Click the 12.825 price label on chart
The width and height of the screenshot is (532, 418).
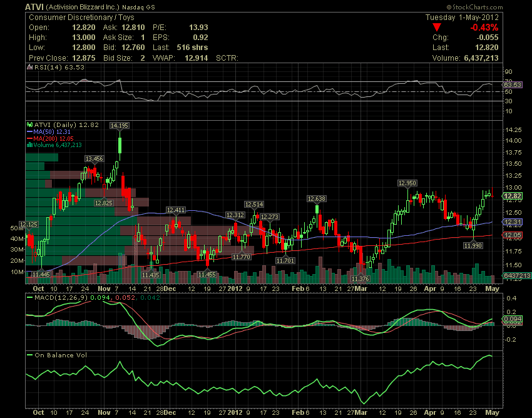[104, 203]
